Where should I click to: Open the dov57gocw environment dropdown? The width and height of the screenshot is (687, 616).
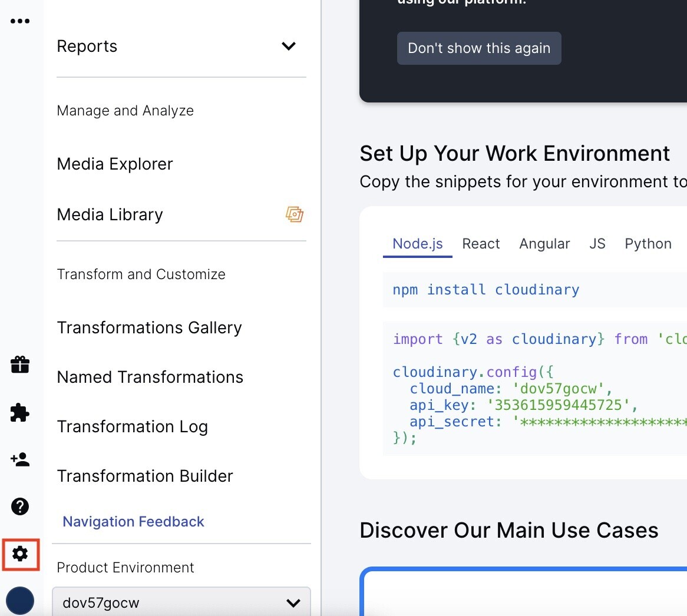(181, 602)
